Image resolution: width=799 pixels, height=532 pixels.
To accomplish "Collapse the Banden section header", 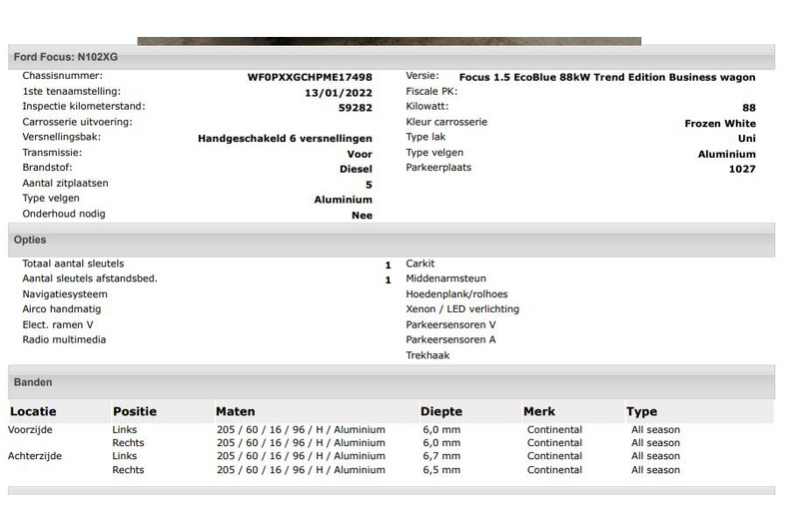I will pyautogui.click(x=33, y=382).
